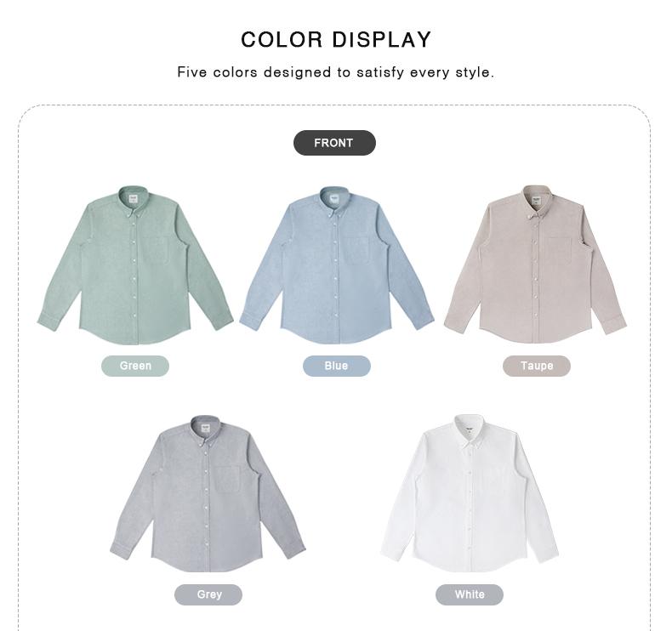Select the Green color label pill
672x631 pixels.
point(135,366)
